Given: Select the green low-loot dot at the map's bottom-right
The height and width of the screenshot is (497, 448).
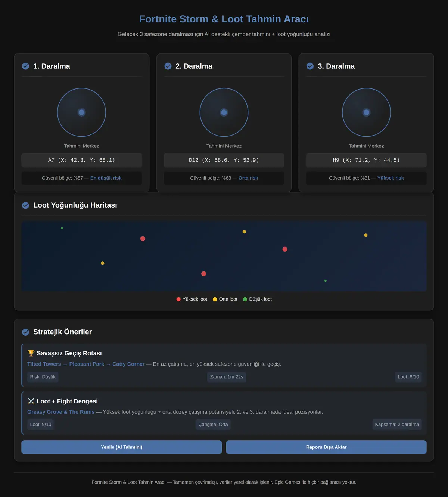Looking at the screenshot, I should [326, 281].
